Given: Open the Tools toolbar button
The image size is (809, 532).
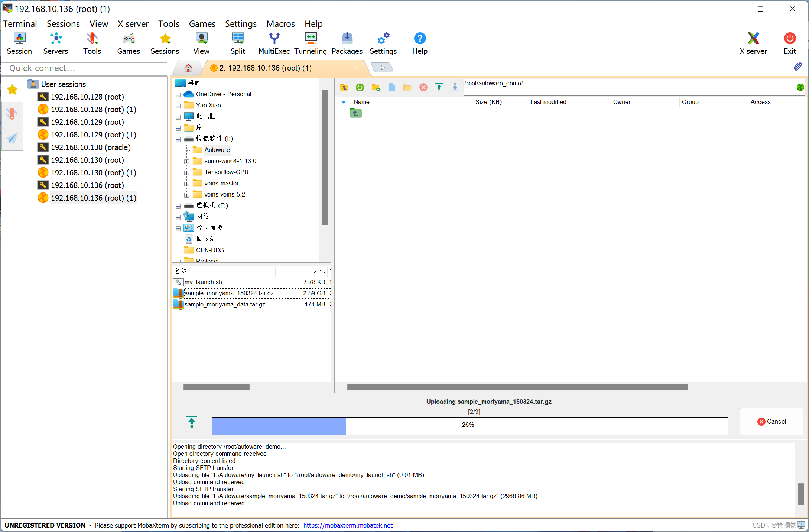Looking at the screenshot, I should tap(92, 44).
